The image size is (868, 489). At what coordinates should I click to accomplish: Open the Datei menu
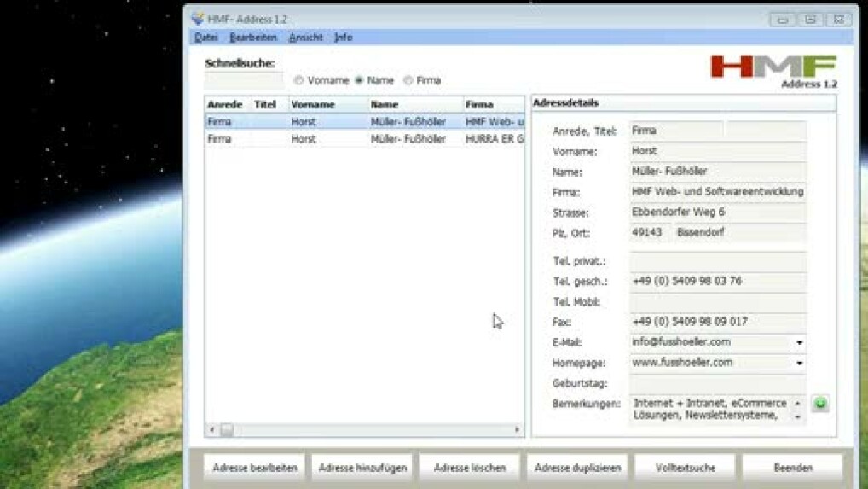(x=205, y=38)
